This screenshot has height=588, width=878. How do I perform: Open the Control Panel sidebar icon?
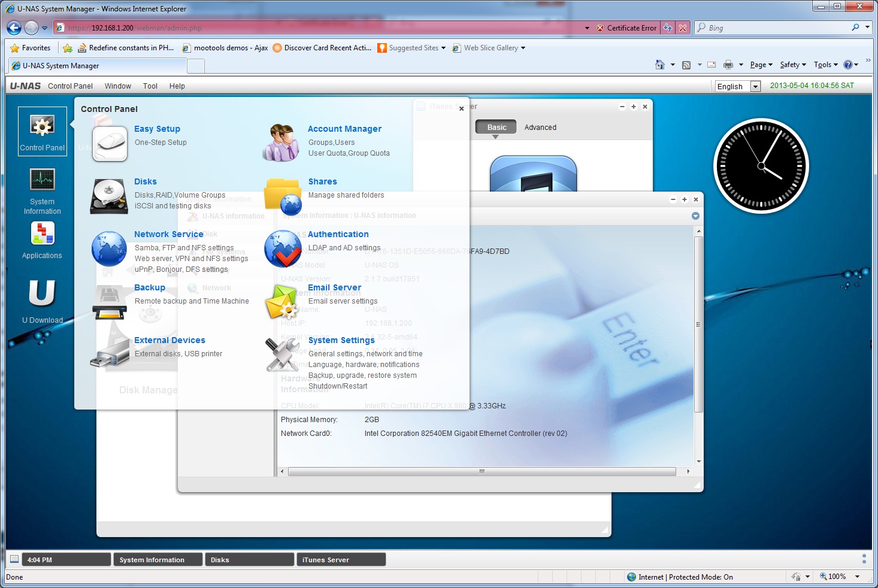[42, 131]
